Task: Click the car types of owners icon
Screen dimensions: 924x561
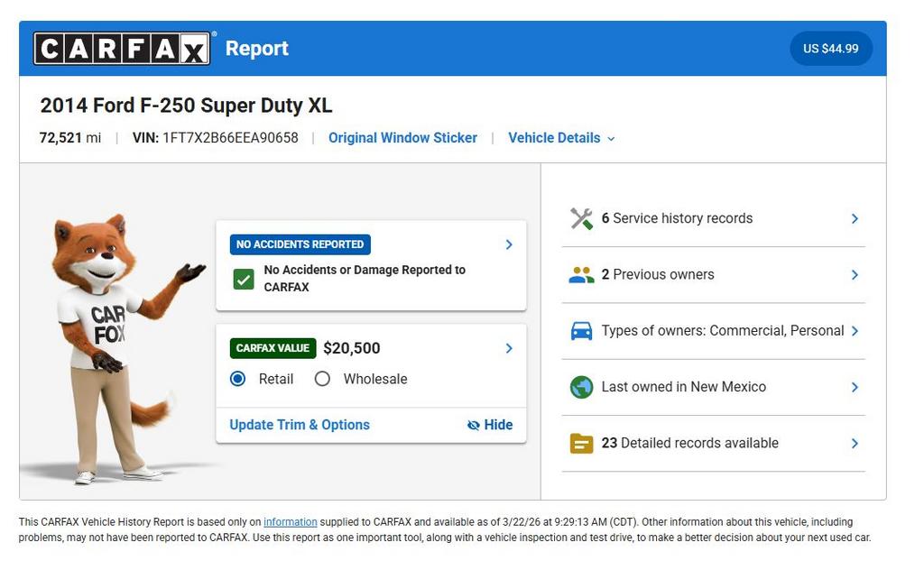Action: 581,331
